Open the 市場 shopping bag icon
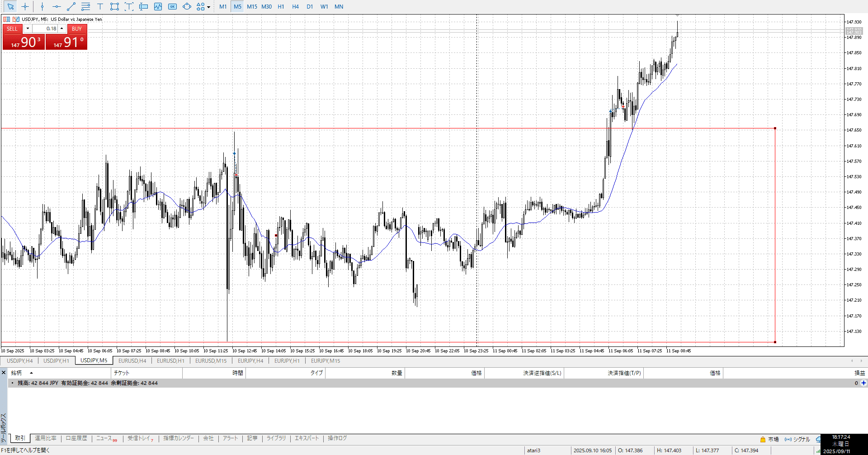 coord(763,439)
